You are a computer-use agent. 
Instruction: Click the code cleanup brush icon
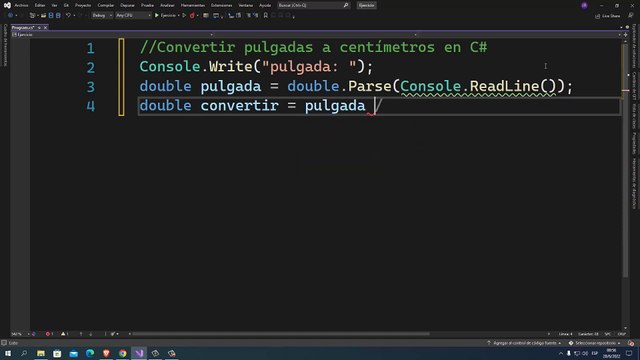113,334
